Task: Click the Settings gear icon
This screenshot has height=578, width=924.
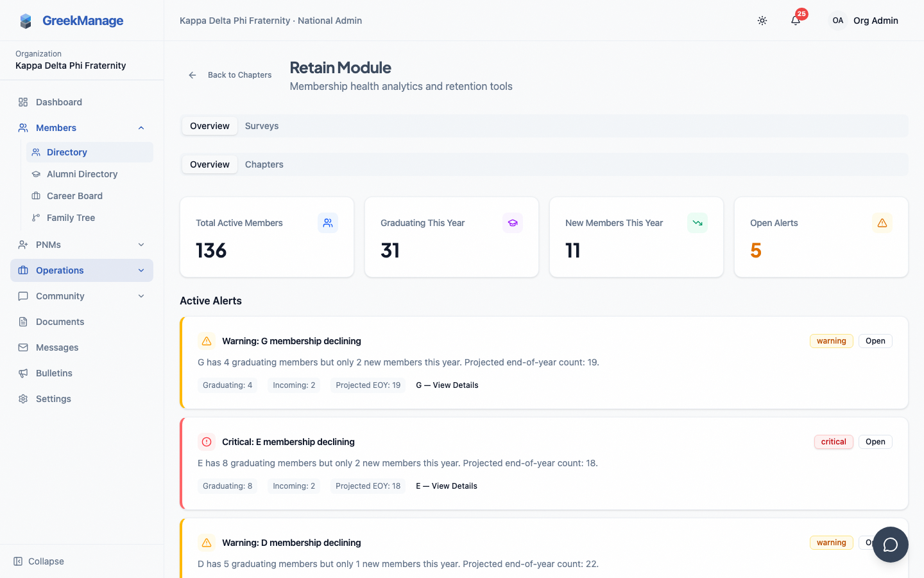Action: point(23,399)
